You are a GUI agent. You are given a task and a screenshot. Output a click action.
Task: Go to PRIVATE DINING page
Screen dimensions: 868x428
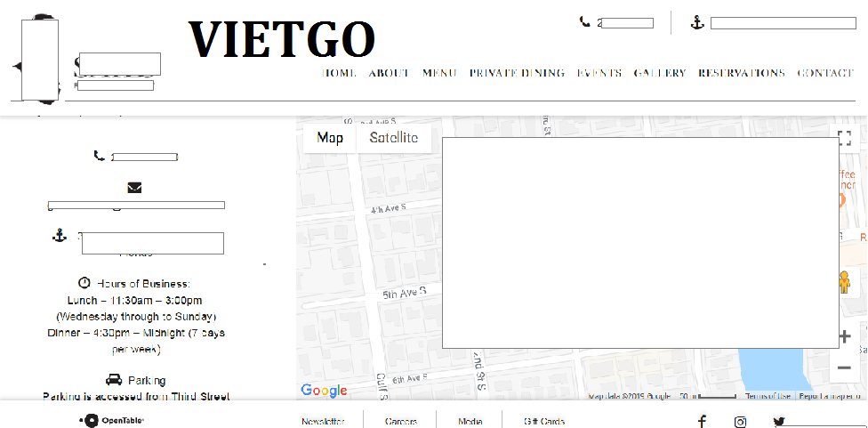tap(517, 73)
